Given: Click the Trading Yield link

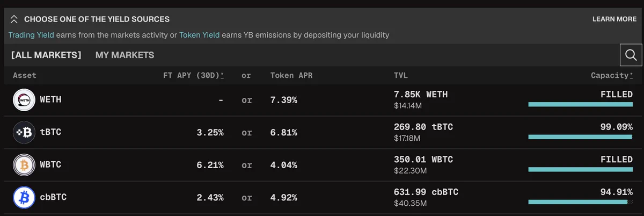Looking at the screenshot, I should [31, 35].
